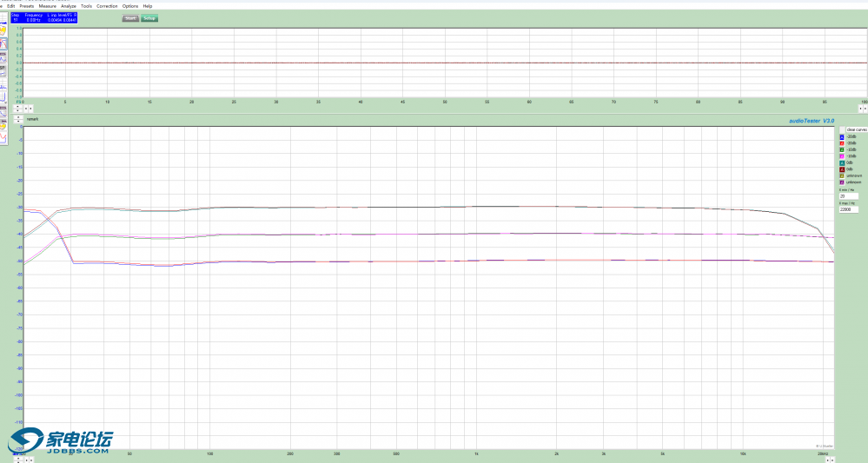868x463 pixels.
Task: Click the blue step info display panel
Action: (x=44, y=17)
